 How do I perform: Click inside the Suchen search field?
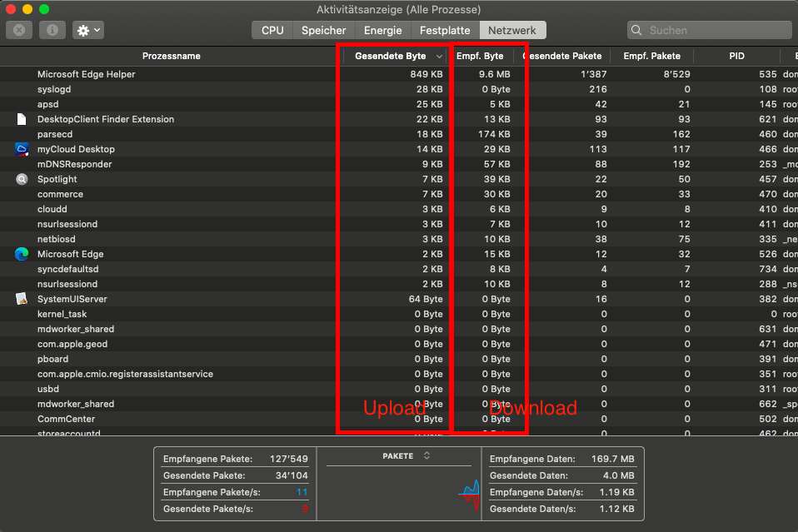pos(712,31)
